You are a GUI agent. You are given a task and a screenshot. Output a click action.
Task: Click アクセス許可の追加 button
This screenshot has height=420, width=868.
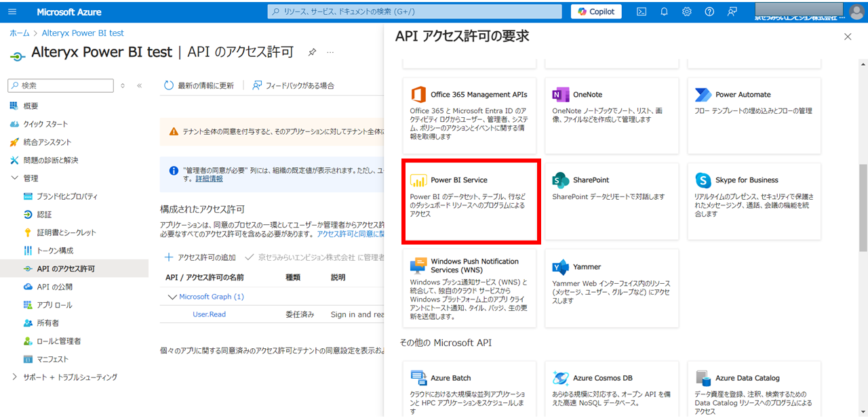(201, 257)
